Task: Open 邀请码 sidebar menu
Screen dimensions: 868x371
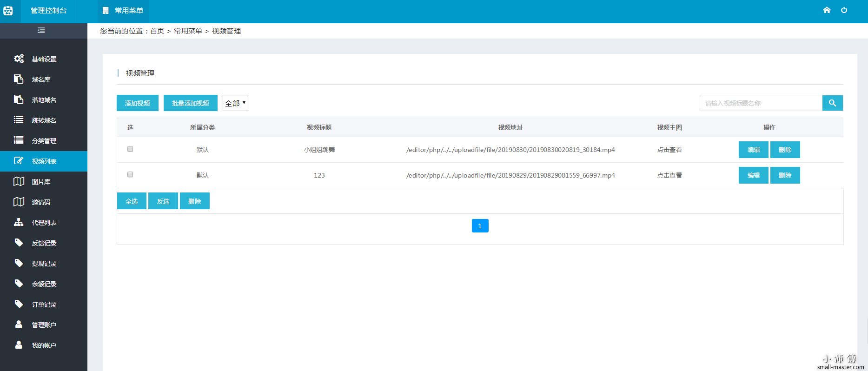Action: [44, 202]
